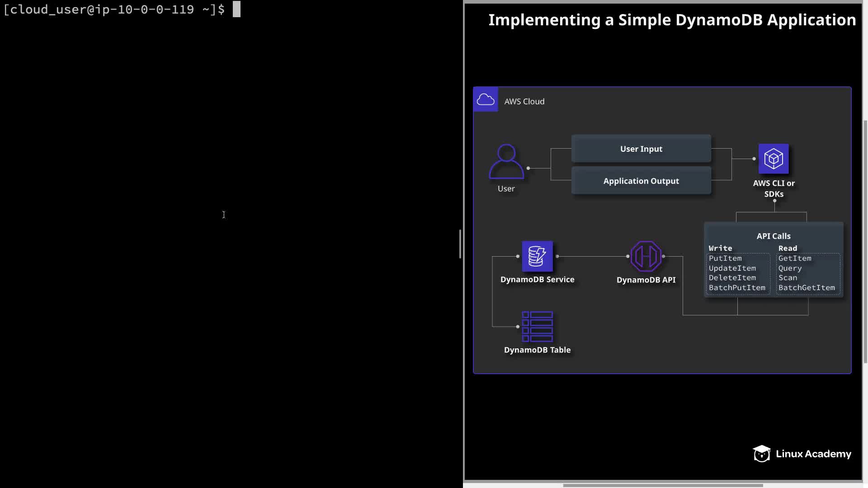868x488 pixels.
Task: Click the User person icon
Action: tap(506, 162)
